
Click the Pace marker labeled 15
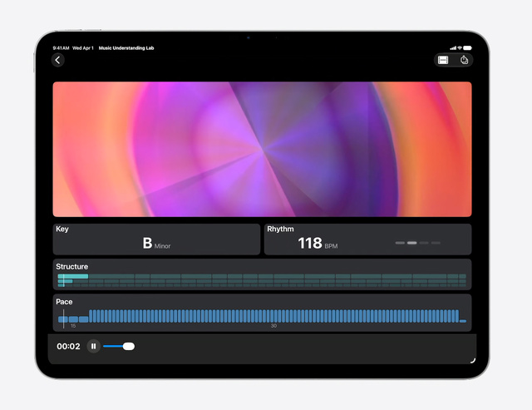point(73,326)
